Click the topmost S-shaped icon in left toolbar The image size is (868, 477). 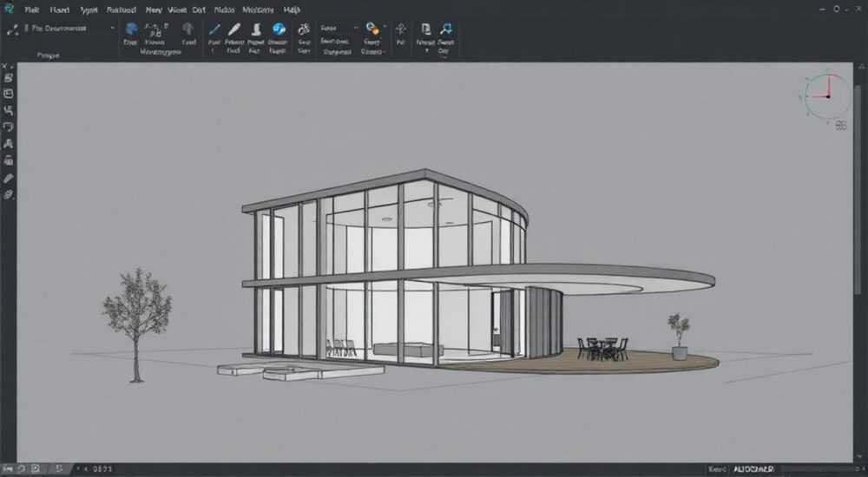(9, 77)
